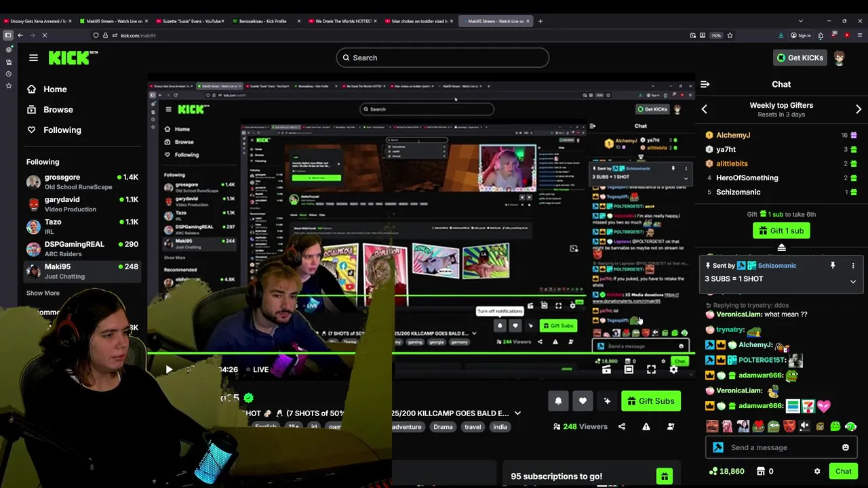Screen dimensions: 868x488
Task: Show More followed channels
Action: click(43, 293)
